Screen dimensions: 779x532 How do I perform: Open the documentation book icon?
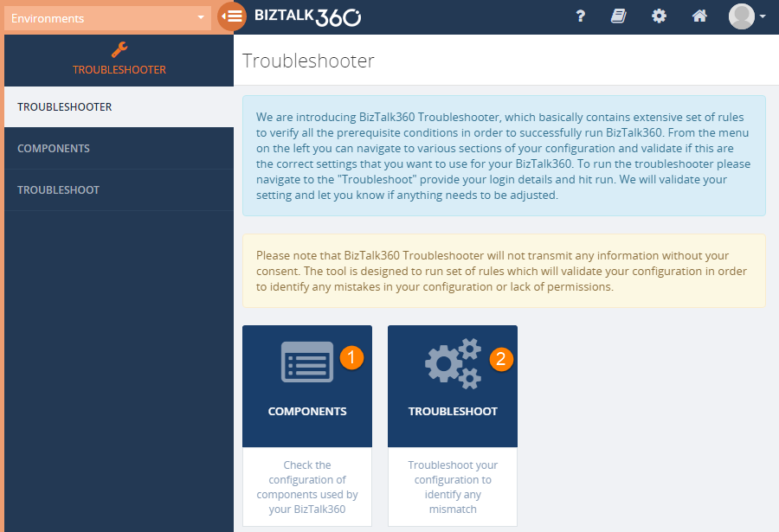coord(619,16)
